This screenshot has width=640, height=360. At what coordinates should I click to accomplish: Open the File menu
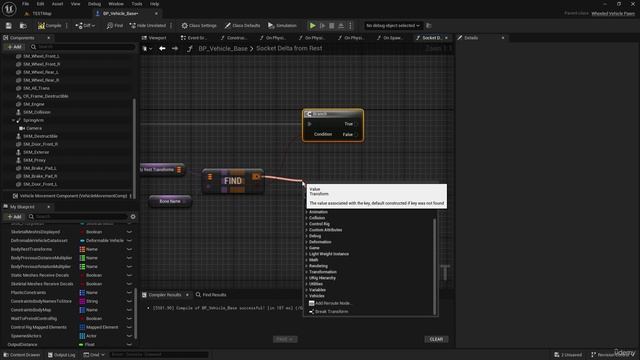(x=25, y=4)
